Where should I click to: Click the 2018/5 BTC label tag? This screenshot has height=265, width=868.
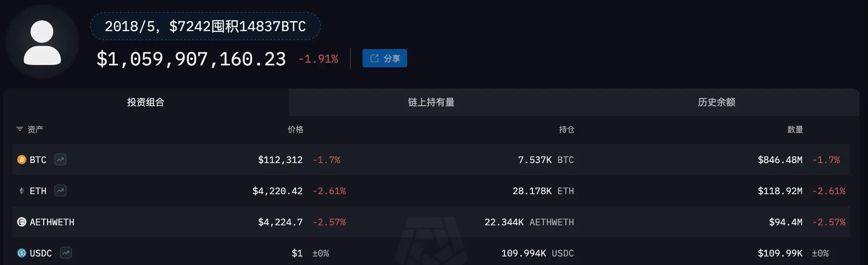click(206, 26)
